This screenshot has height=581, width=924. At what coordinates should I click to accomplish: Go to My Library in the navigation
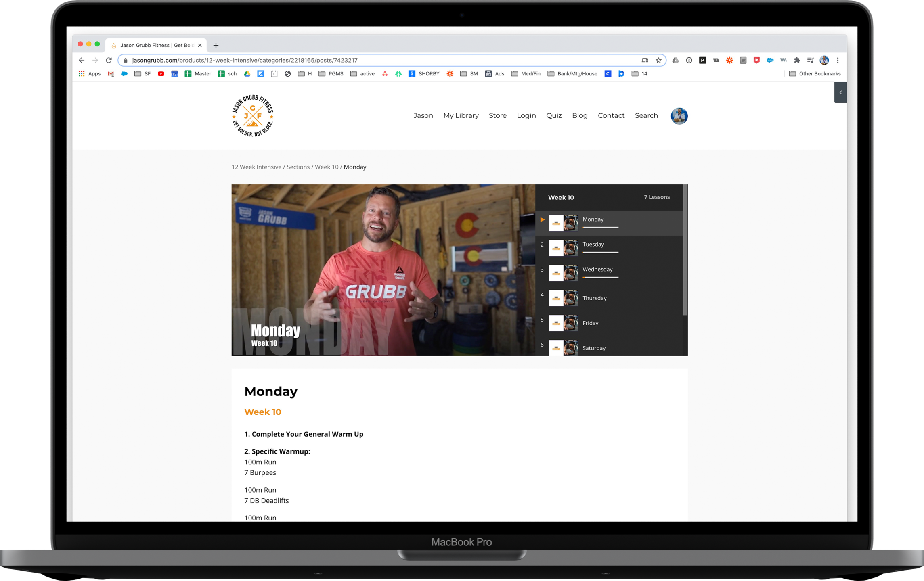(x=461, y=116)
